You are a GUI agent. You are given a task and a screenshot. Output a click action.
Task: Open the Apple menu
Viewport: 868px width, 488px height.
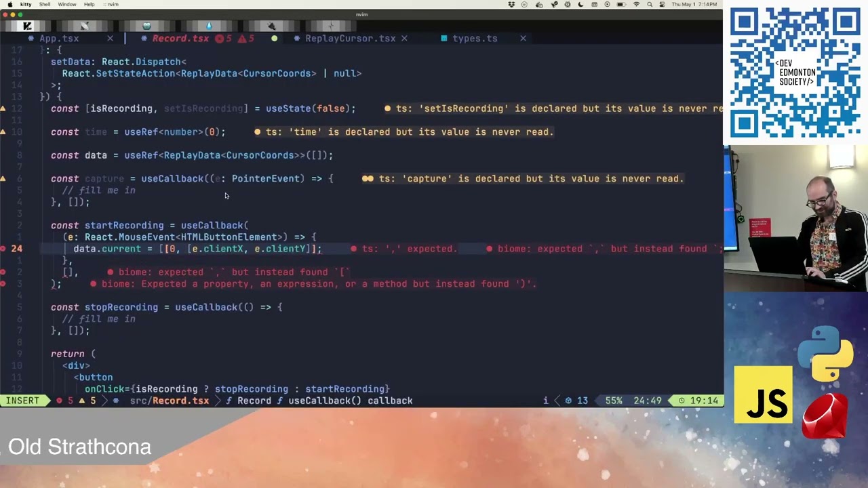click(9, 4)
